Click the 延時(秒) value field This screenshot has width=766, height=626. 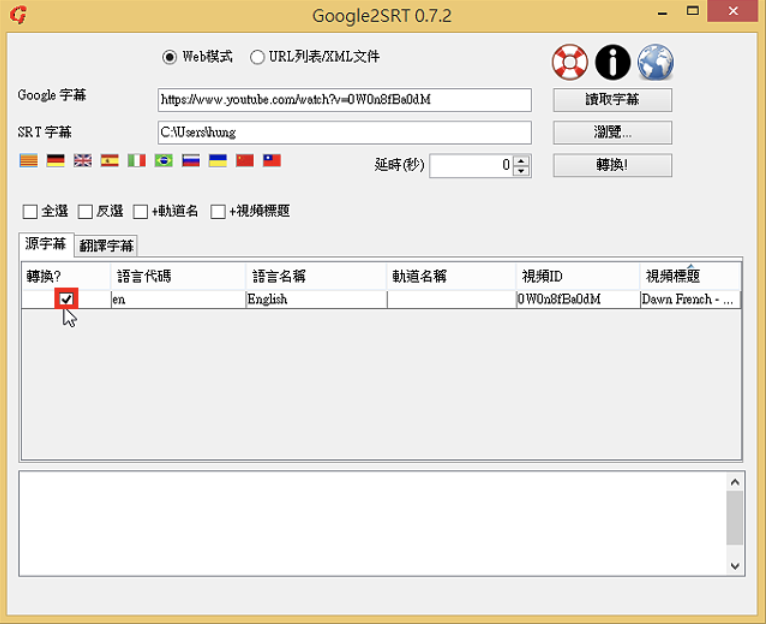pyautogui.click(x=471, y=166)
